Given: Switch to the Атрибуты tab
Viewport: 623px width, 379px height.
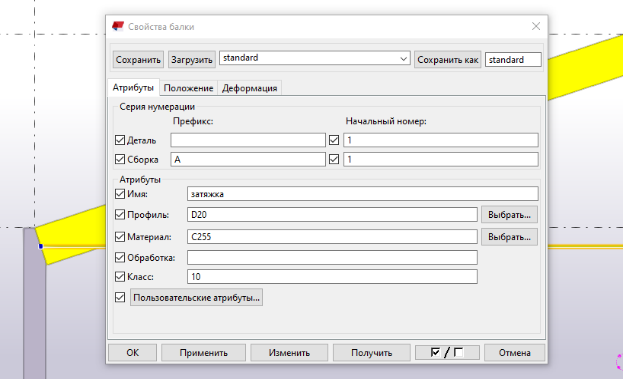Looking at the screenshot, I should 133,87.
